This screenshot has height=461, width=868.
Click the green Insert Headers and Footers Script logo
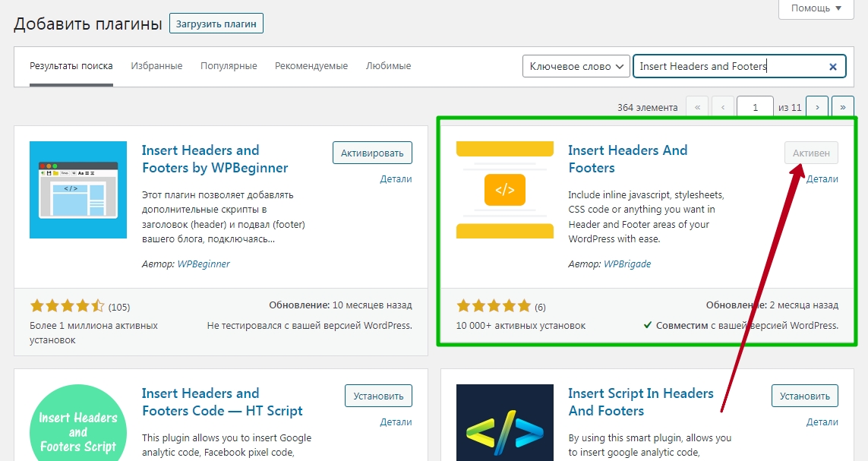tap(78, 423)
